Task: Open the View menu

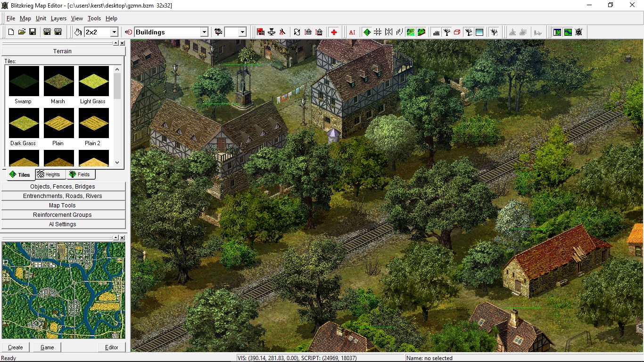Action: [x=77, y=18]
